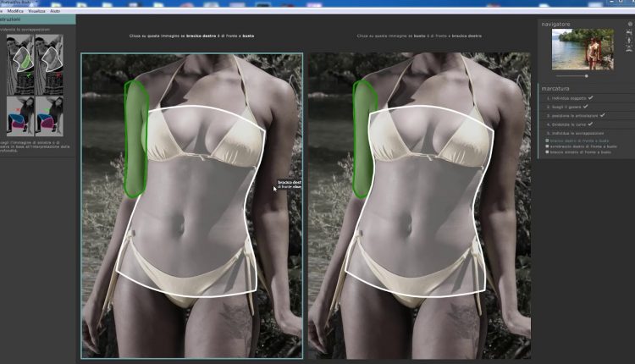This screenshot has height=364, width=635.
Task: Click the navigatore preview thumbnail
Action: (x=583, y=49)
